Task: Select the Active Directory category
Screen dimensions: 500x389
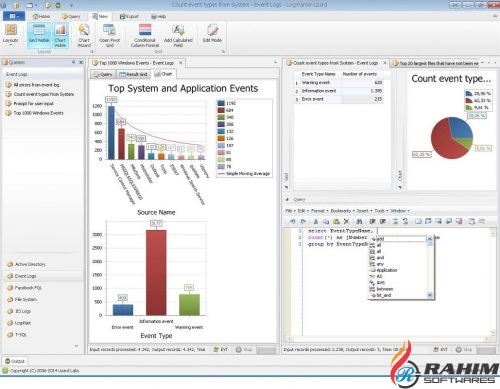Action: tap(26, 264)
